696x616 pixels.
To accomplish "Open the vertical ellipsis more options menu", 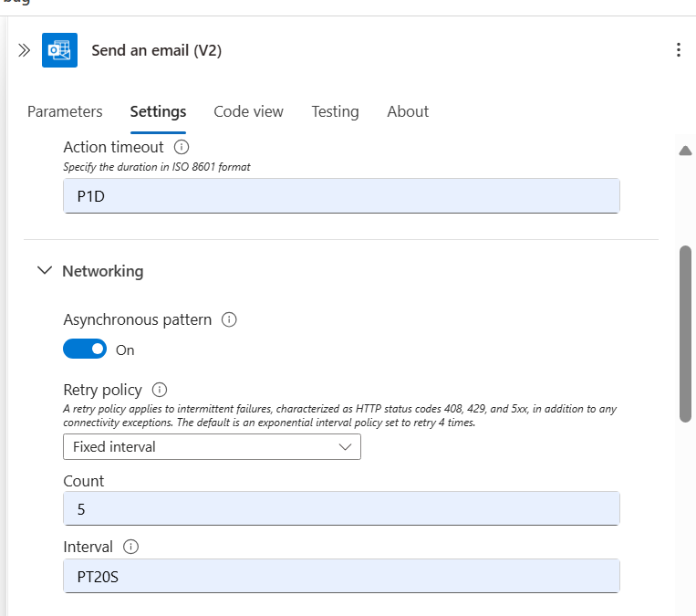I will tap(678, 50).
